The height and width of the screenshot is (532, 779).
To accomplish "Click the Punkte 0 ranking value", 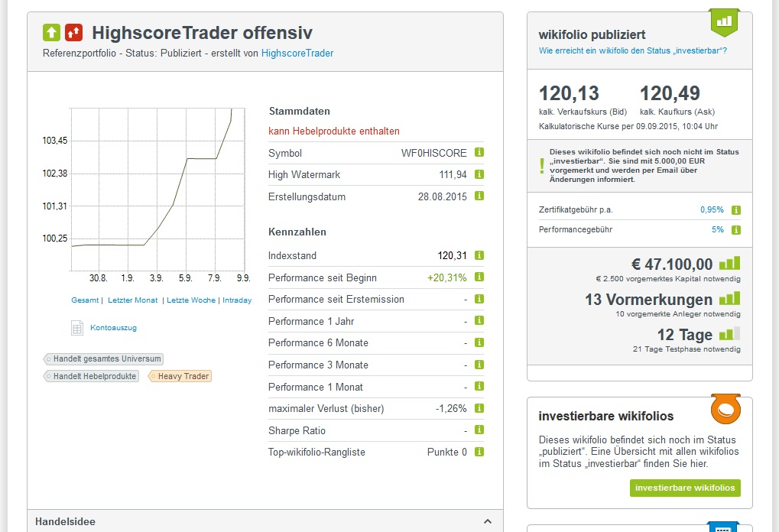I will [x=446, y=452].
